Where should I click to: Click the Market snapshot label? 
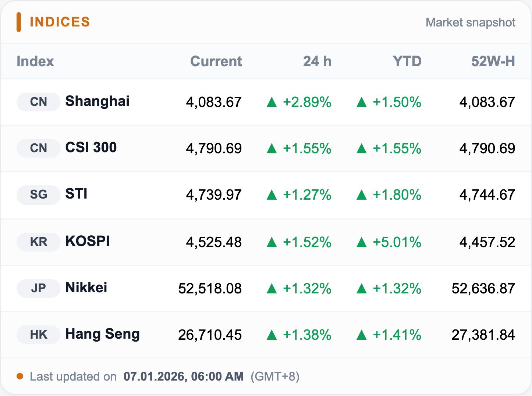471,22
